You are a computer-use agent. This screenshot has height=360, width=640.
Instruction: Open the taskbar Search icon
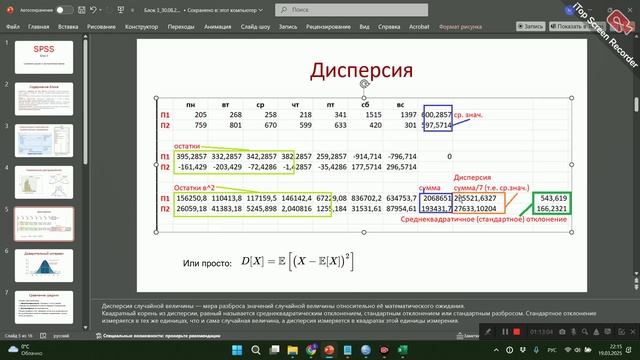256,350
